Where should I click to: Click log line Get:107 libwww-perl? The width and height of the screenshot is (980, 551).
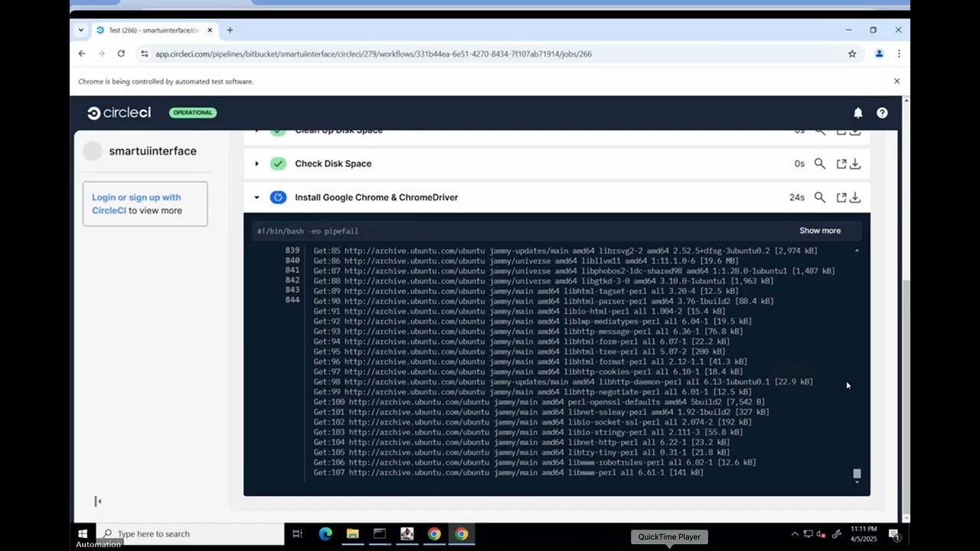(508, 473)
